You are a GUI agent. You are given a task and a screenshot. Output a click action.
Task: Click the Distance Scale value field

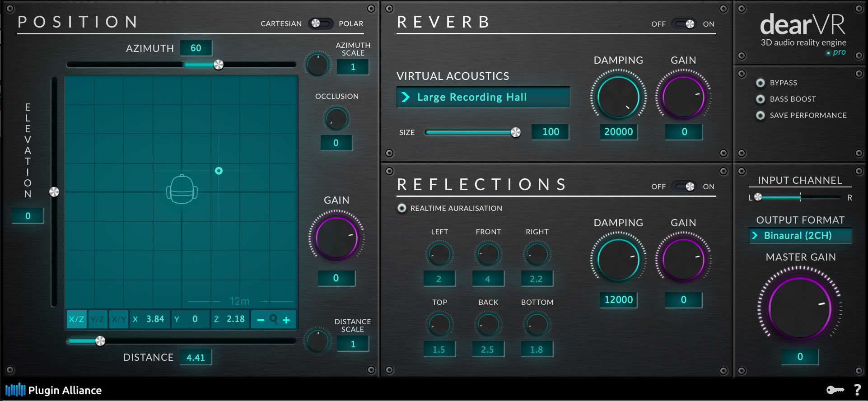353,344
